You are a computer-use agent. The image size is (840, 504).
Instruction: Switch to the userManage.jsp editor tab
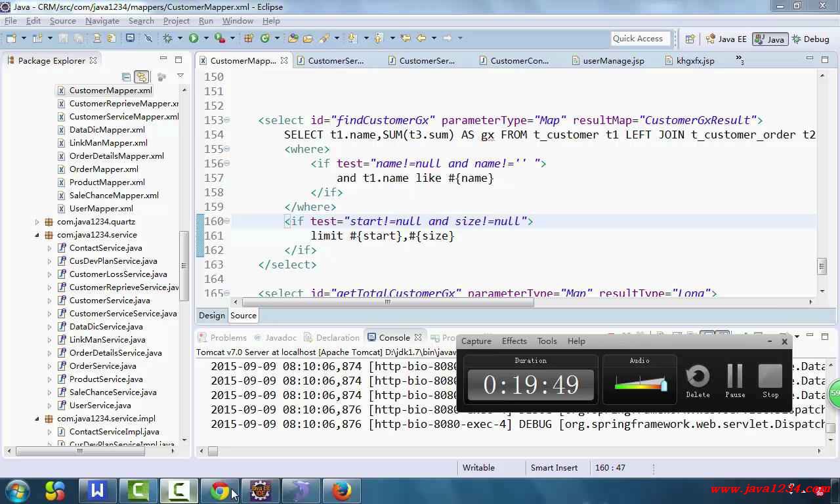(607, 60)
